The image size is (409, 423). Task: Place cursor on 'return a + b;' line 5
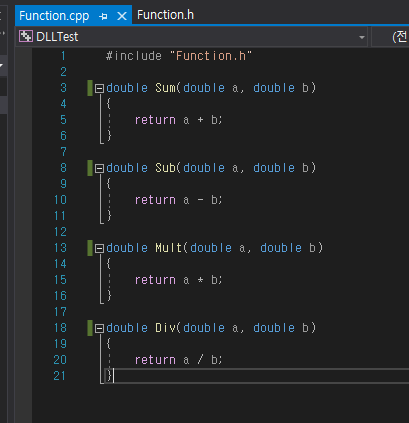pos(178,120)
